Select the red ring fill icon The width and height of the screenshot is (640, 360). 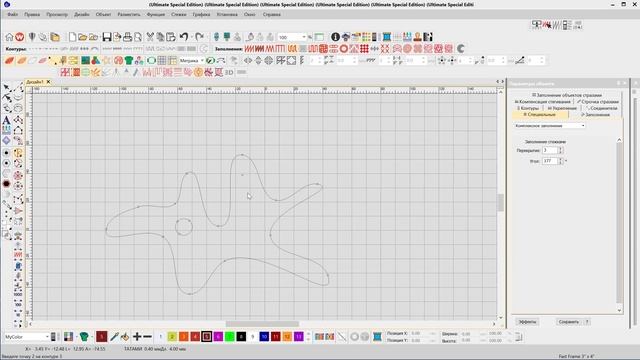pos(344,49)
